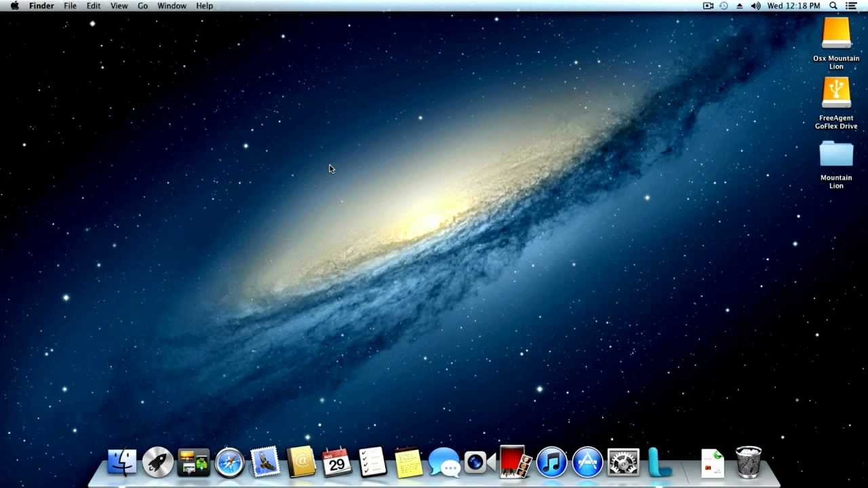The height and width of the screenshot is (488, 868).
Task: Open Safari compass icon in Dock
Action: 229,463
